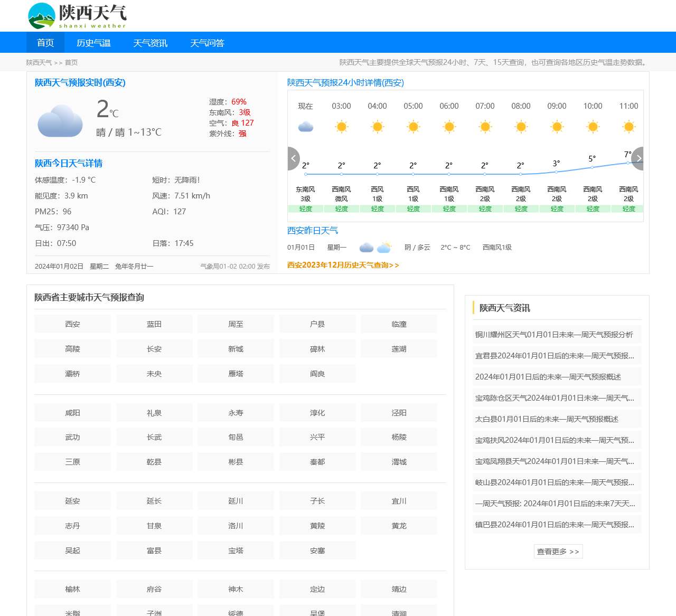The width and height of the screenshot is (676, 616).
Task: Click the sunny icon at 11:00 forecast
Action: (628, 127)
